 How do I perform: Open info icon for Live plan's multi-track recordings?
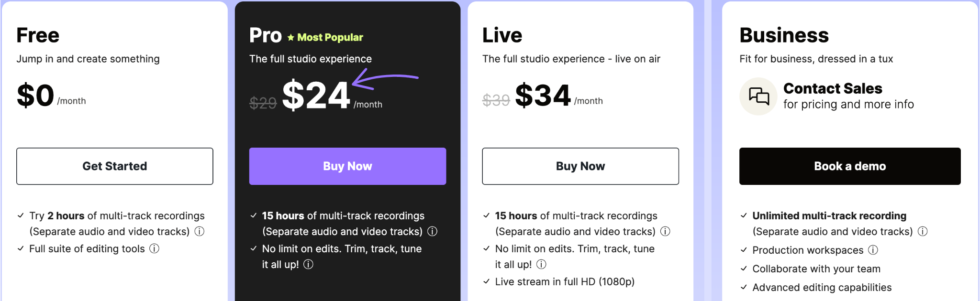click(x=665, y=231)
